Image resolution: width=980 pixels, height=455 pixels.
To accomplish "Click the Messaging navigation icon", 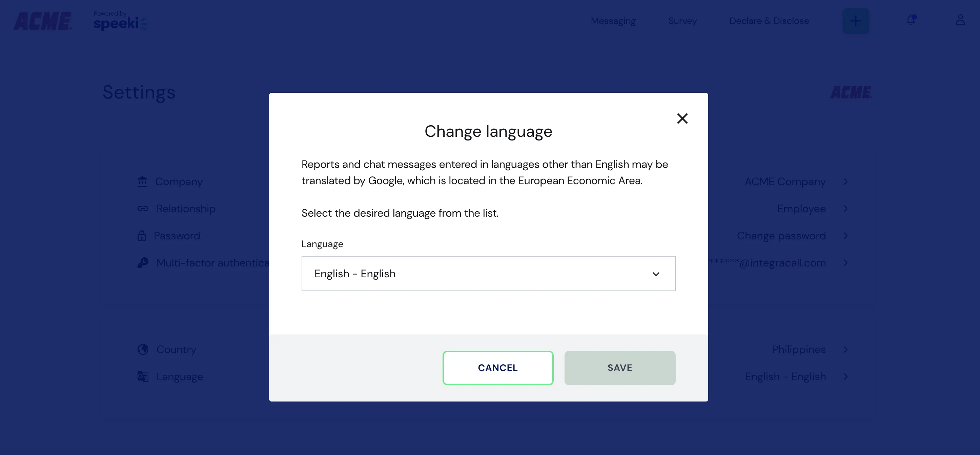I will click(x=613, y=21).
